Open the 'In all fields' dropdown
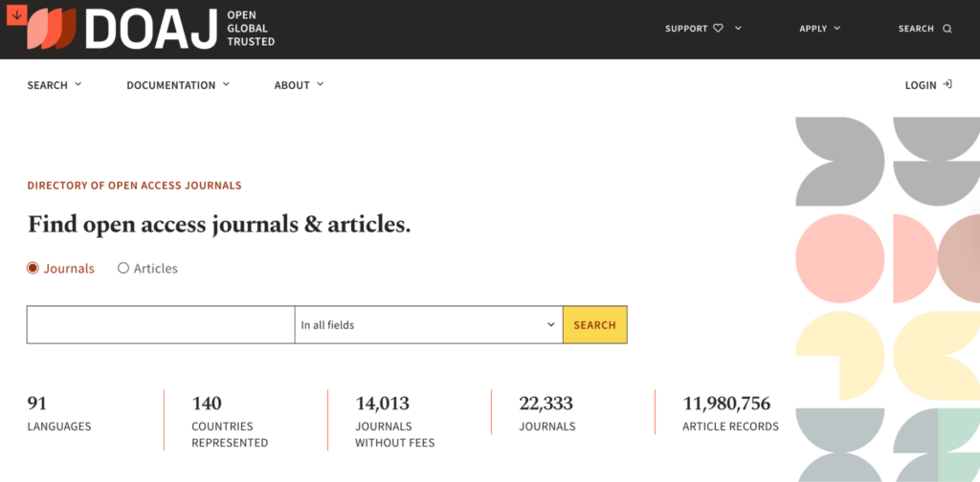The width and height of the screenshot is (980, 482). click(429, 324)
